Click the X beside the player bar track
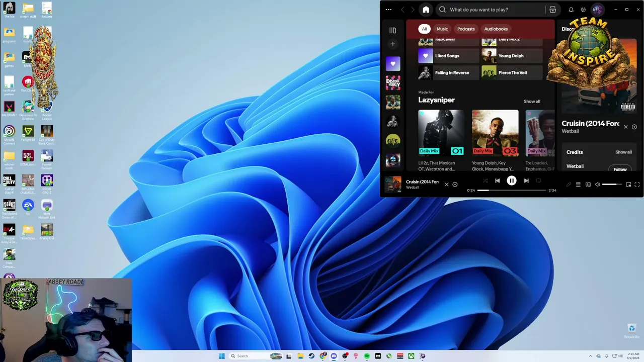Viewport: 644px width, 362px height. (446, 185)
